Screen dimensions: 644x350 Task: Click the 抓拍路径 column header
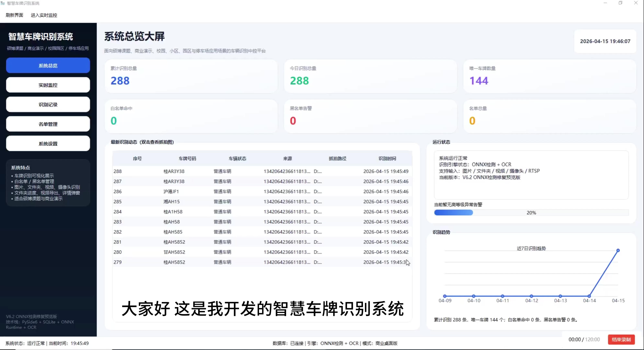click(338, 158)
